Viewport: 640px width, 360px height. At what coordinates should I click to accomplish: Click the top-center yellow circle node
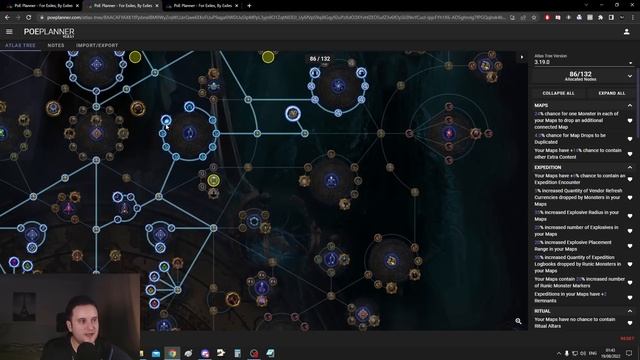(x=268, y=57)
